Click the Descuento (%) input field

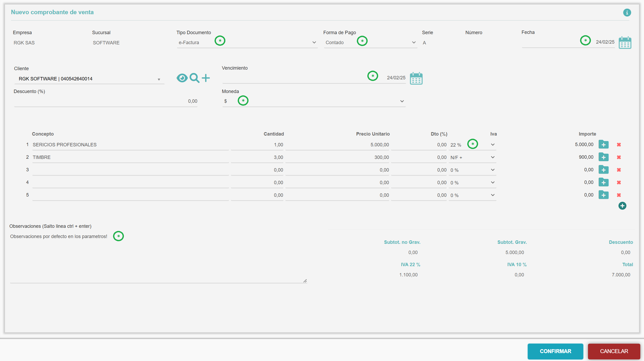[105, 101]
